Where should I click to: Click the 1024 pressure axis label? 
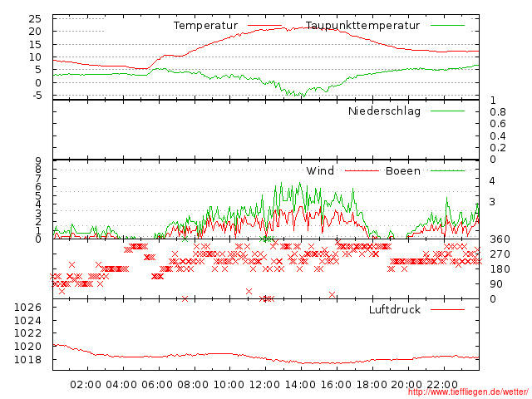coord(27,320)
